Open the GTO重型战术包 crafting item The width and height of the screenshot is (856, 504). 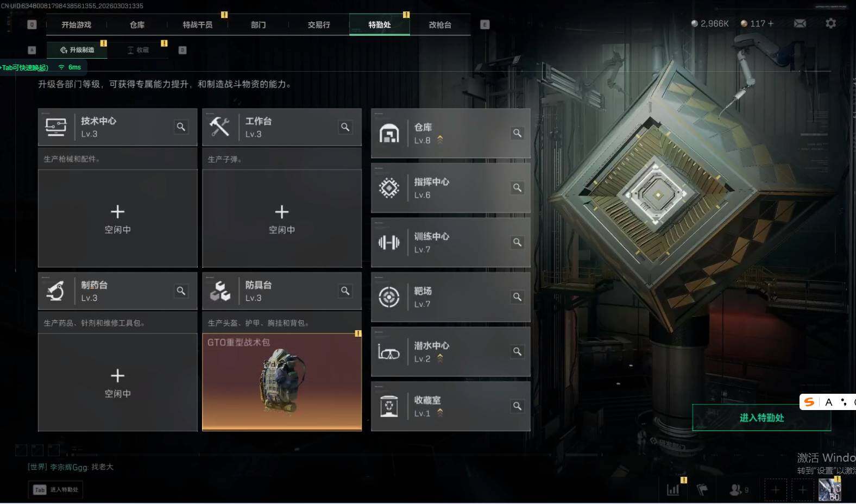(x=282, y=382)
